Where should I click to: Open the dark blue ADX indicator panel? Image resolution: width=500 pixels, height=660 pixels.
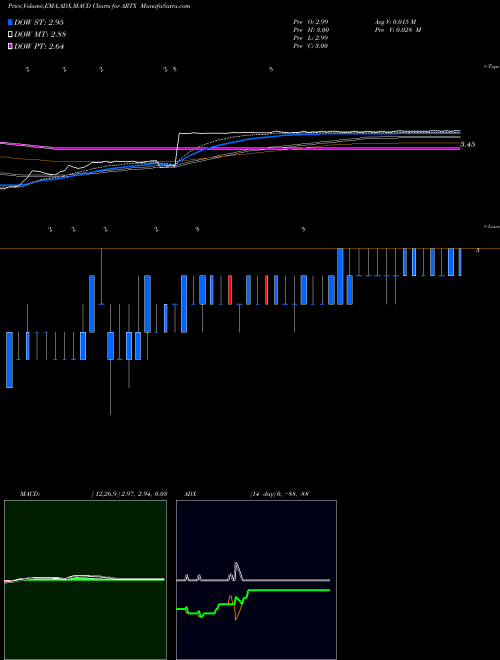256,580
